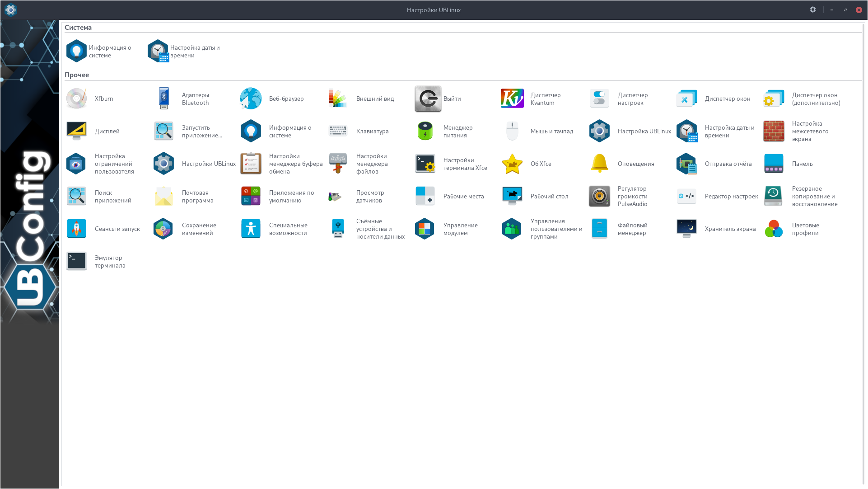This screenshot has height=489, width=868.
Task: Launch the Kvantum manager
Action: (512, 99)
